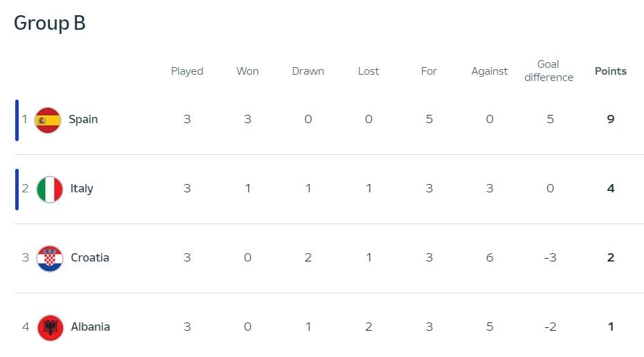Click the For column header
This screenshot has width=644, height=357.
(x=429, y=71)
